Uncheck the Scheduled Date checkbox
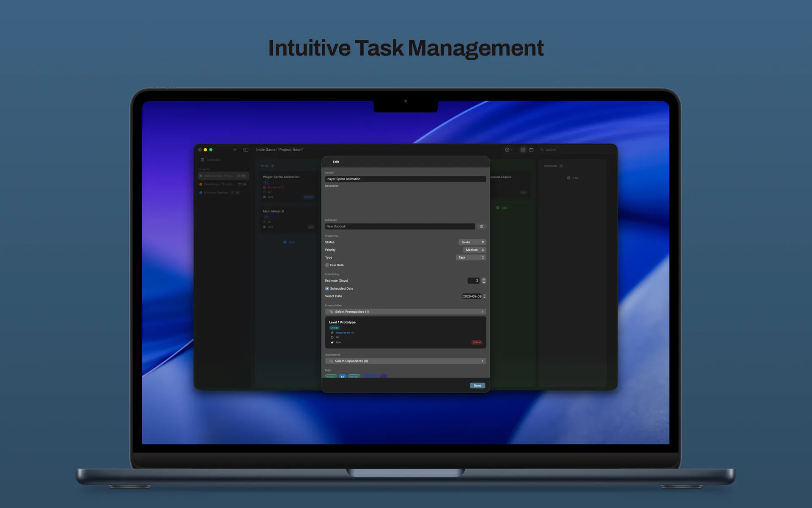Screen dimensions: 812x508 (x=327, y=289)
